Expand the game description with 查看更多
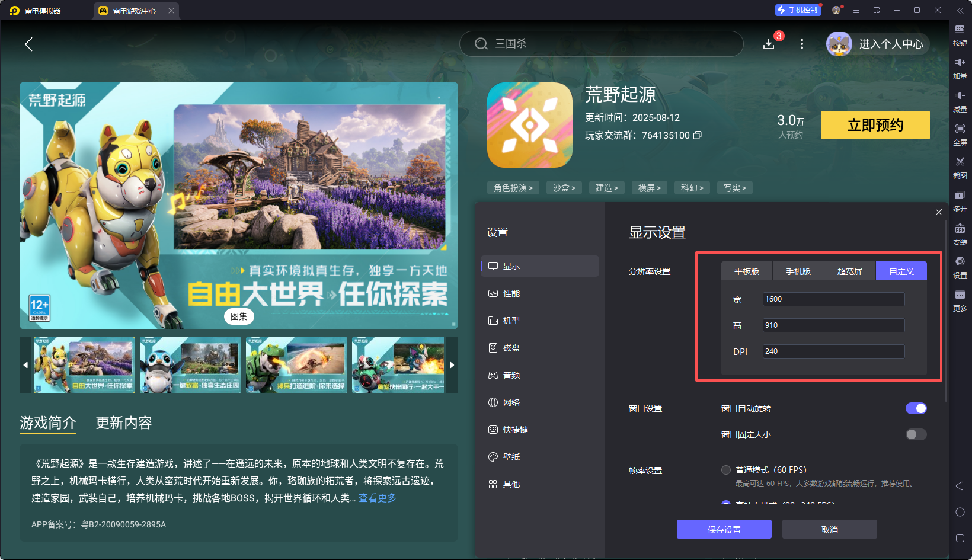 377,498
